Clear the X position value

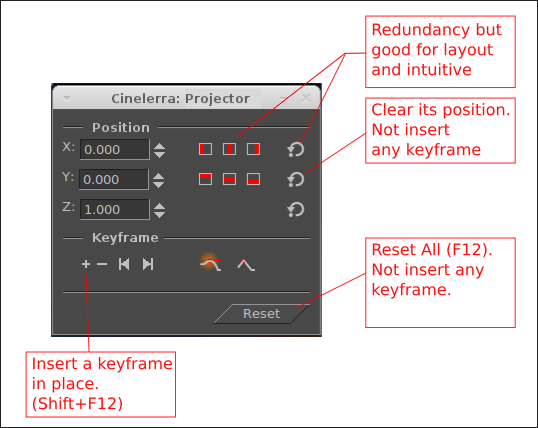click(296, 150)
